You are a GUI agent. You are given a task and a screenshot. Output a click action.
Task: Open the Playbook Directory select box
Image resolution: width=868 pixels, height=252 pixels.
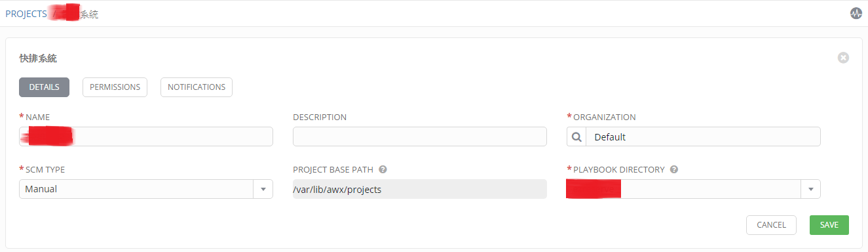(x=694, y=189)
